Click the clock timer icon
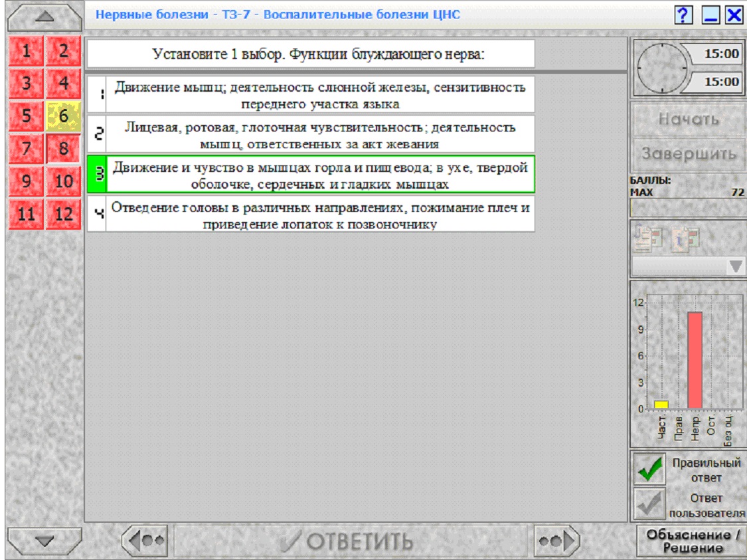 pyautogui.click(x=662, y=68)
